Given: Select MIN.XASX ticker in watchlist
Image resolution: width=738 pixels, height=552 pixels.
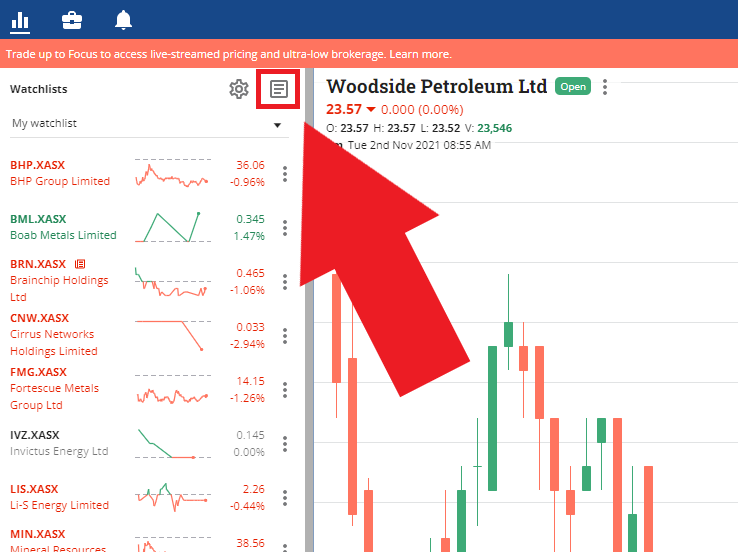Looking at the screenshot, I should point(38,534).
